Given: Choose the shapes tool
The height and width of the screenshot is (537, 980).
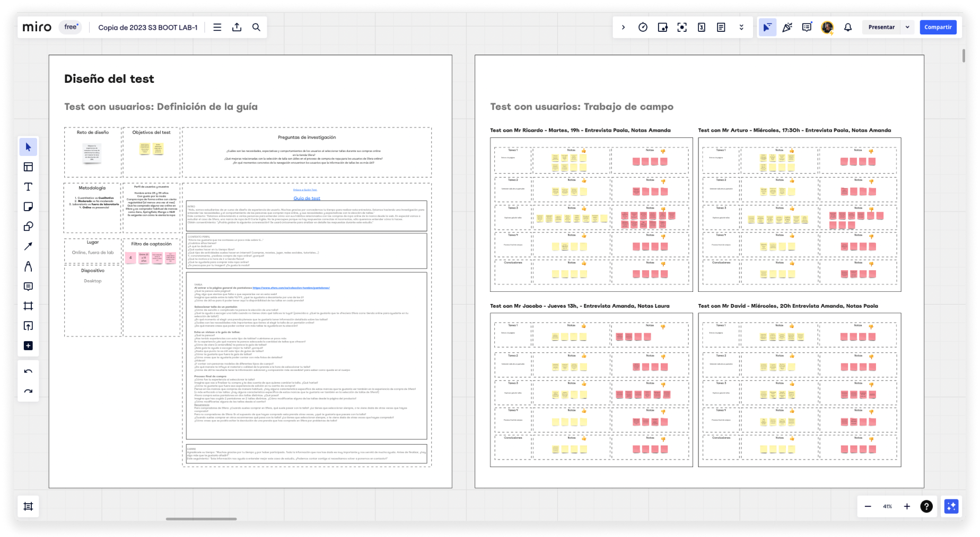Looking at the screenshot, I should tap(28, 227).
